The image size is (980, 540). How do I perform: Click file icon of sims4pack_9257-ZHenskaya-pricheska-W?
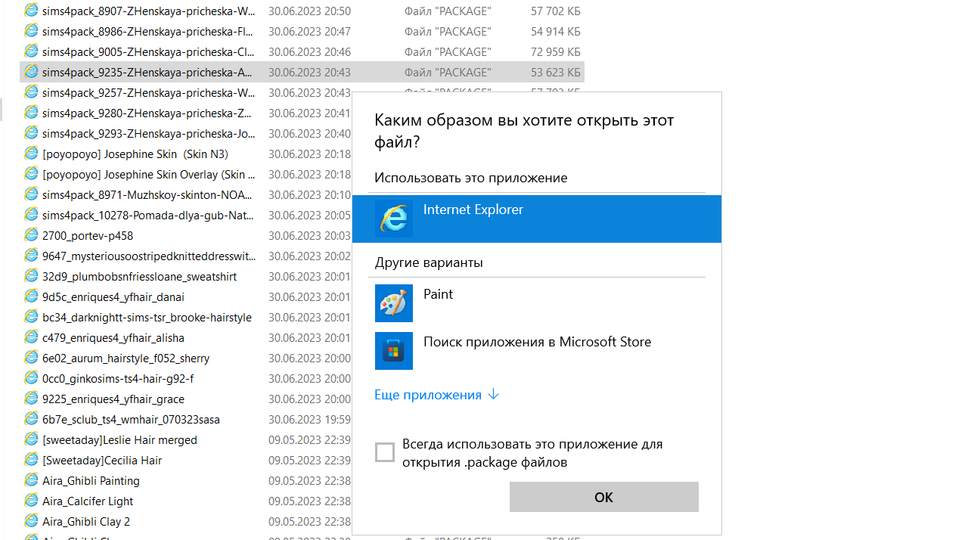[31, 92]
